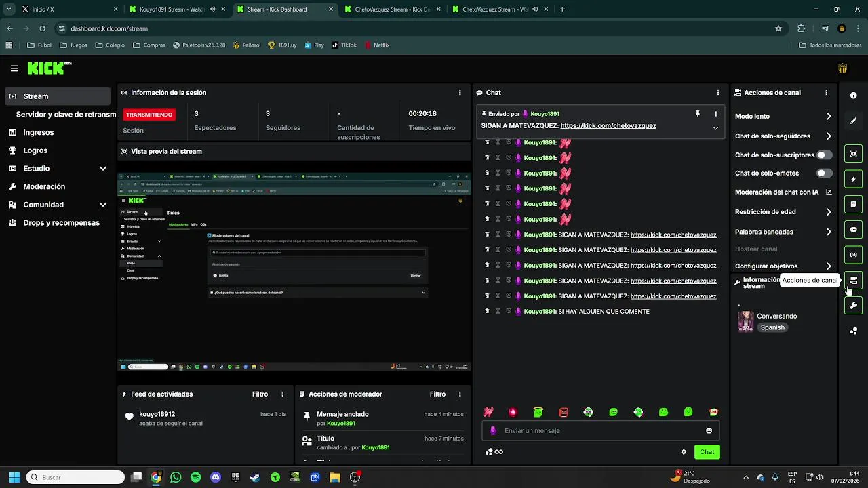
Task: Enable Chat de solo-emotes toggle
Action: tap(824, 174)
